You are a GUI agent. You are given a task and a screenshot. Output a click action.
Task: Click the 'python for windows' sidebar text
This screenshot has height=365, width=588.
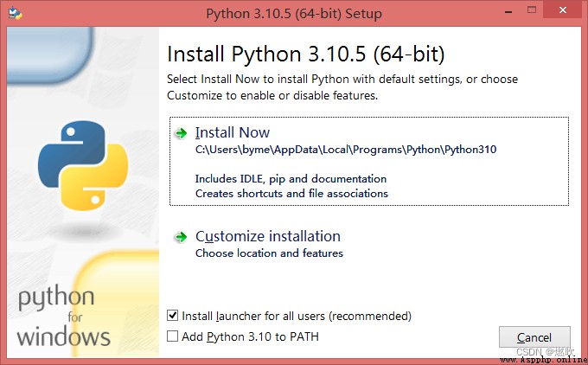64,316
